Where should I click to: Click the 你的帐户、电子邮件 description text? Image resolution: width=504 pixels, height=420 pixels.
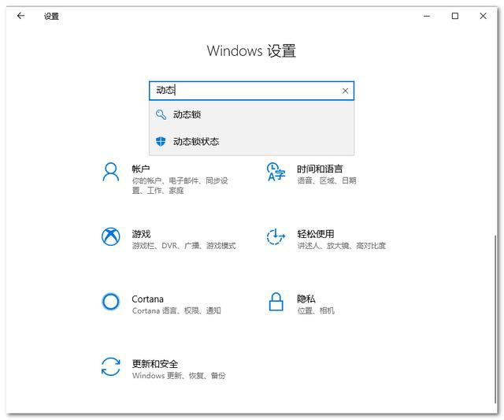180,185
